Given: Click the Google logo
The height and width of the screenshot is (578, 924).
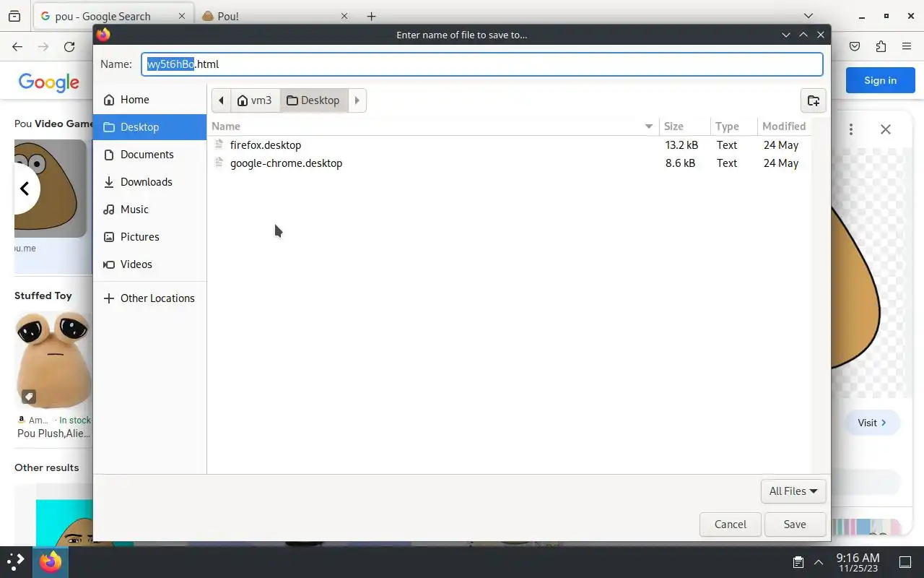Looking at the screenshot, I should (49, 82).
